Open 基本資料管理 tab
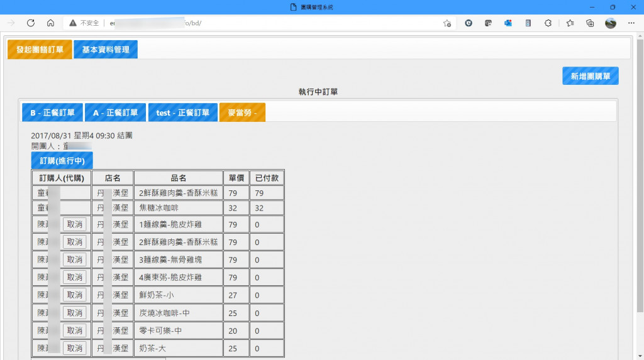 pyautogui.click(x=106, y=50)
